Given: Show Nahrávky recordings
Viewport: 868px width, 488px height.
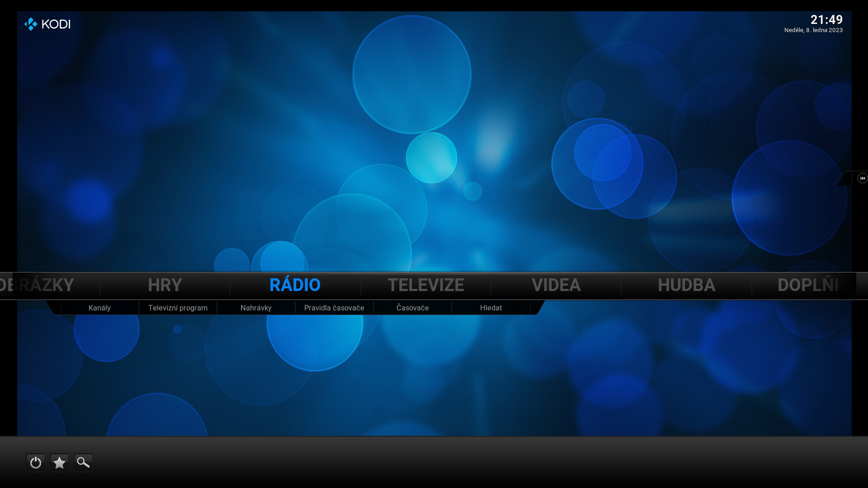Looking at the screenshot, I should tap(256, 308).
